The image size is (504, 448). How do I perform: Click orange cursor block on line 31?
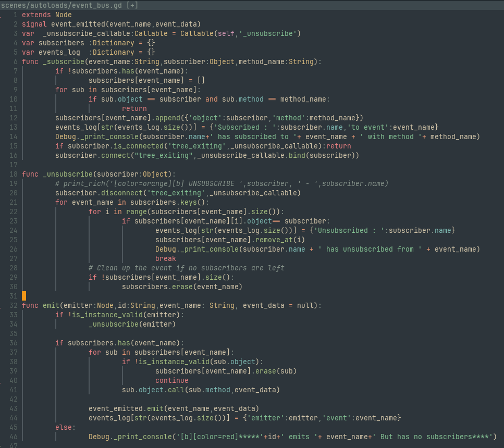click(24, 296)
